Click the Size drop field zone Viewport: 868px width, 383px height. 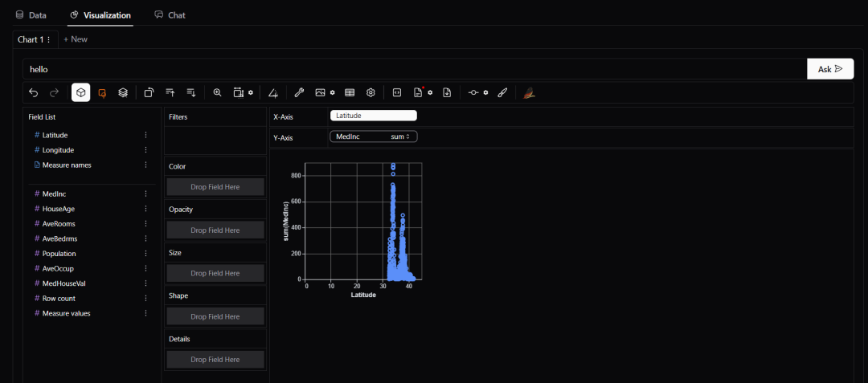coord(215,273)
